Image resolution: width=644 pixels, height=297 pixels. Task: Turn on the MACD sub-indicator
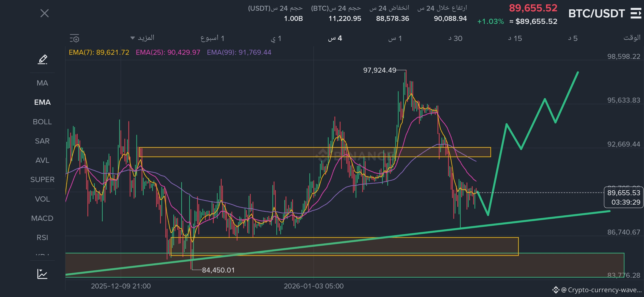(x=42, y=218)
